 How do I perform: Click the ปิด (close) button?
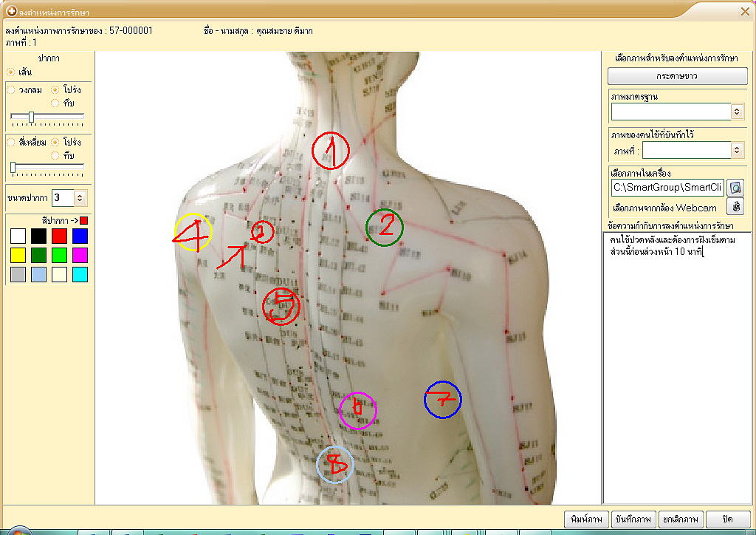tap(728, 519)
